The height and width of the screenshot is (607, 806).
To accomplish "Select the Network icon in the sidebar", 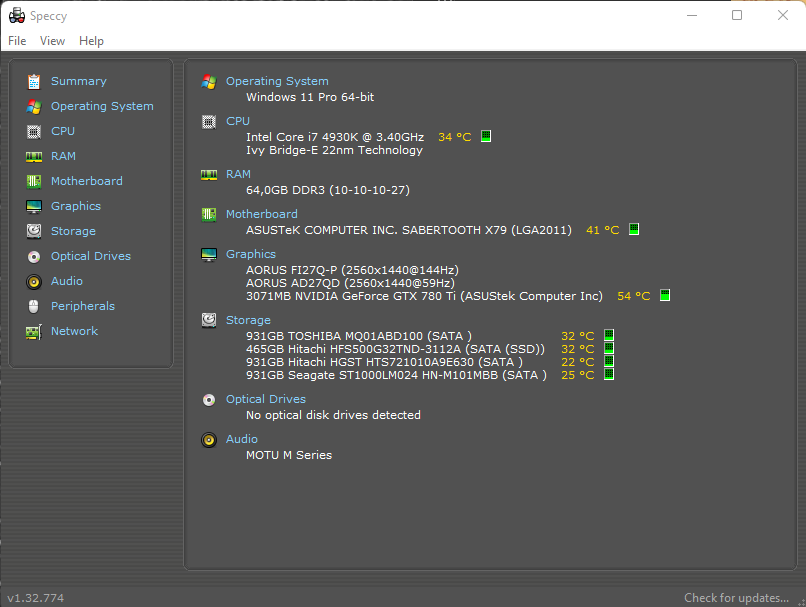I will [x=35, y=331].
